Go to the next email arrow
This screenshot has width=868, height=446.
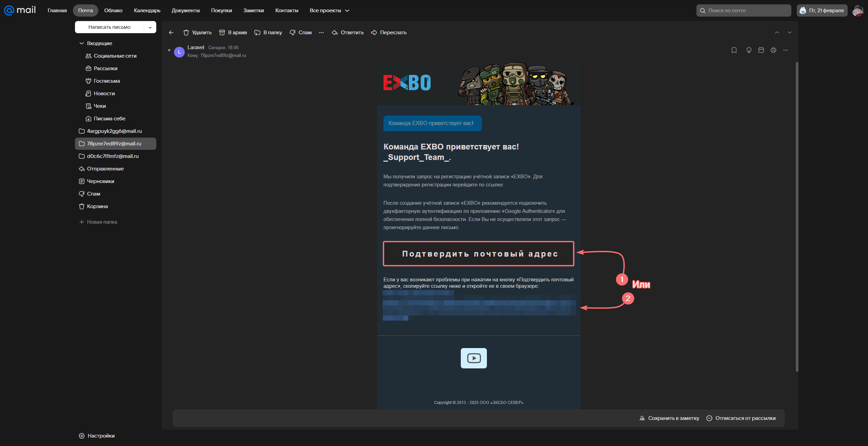tap(790, 33)
